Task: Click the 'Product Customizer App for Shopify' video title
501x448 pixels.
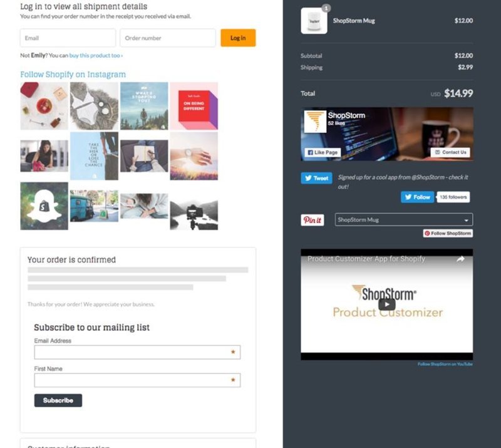Action: (366, 259)
